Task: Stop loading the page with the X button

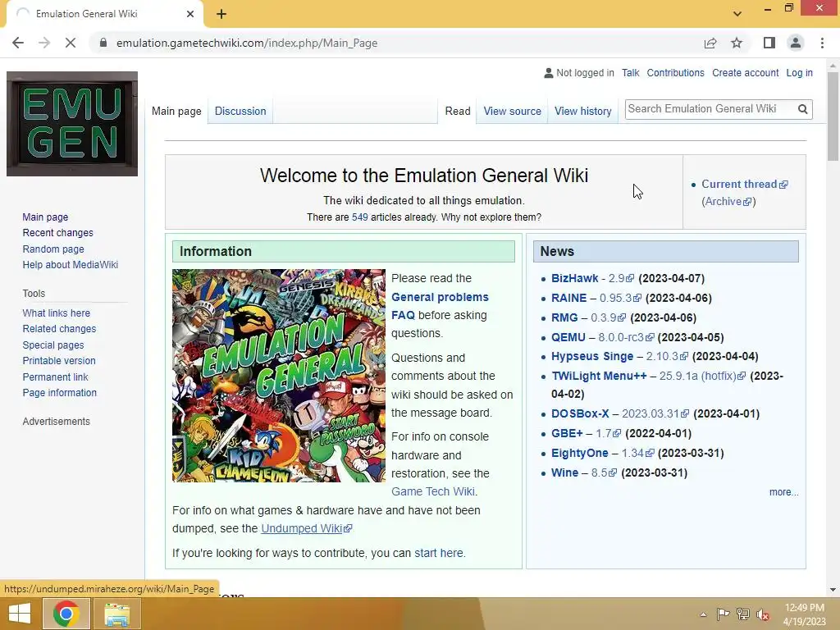Action: coord(71,43)
